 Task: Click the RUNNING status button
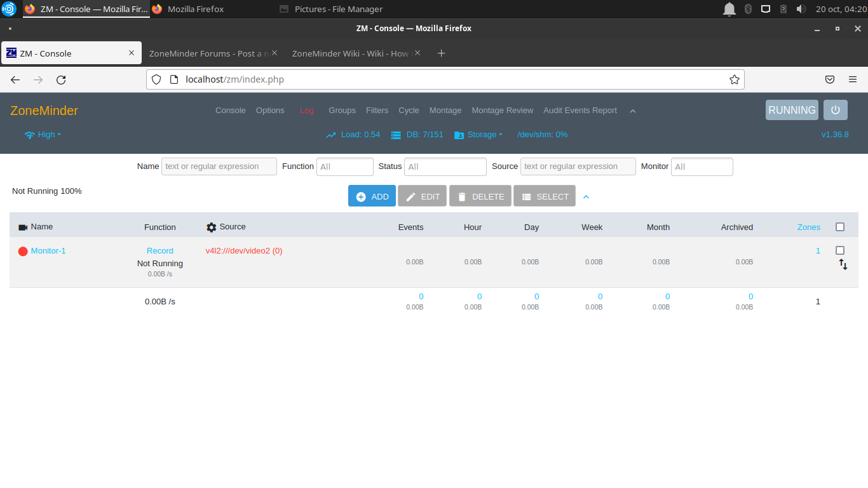pos(792,110)
